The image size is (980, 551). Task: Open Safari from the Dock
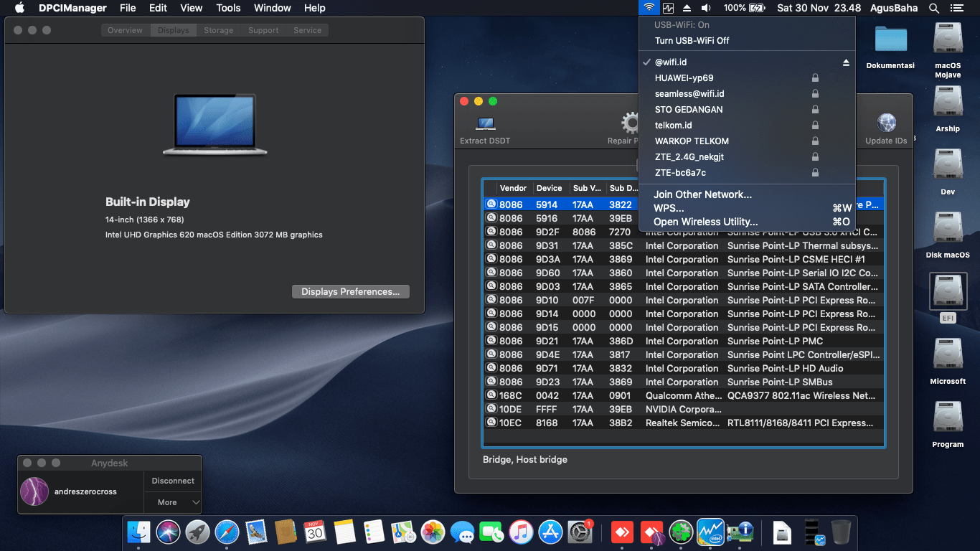pyautogui.click(x=227, y=532)
